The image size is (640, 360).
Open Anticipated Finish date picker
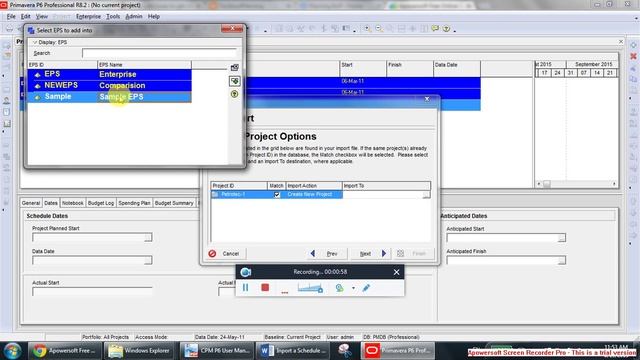coord(562,260)
